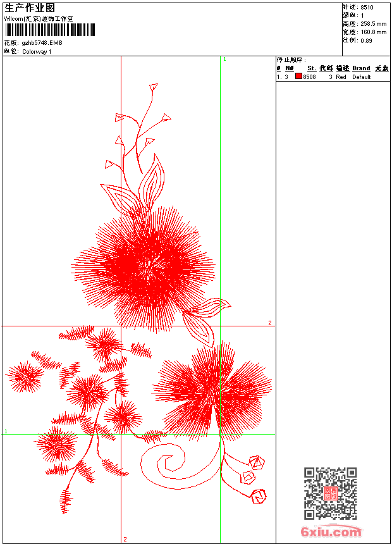
Task: Click the QR code image
Action: [330, 493]
